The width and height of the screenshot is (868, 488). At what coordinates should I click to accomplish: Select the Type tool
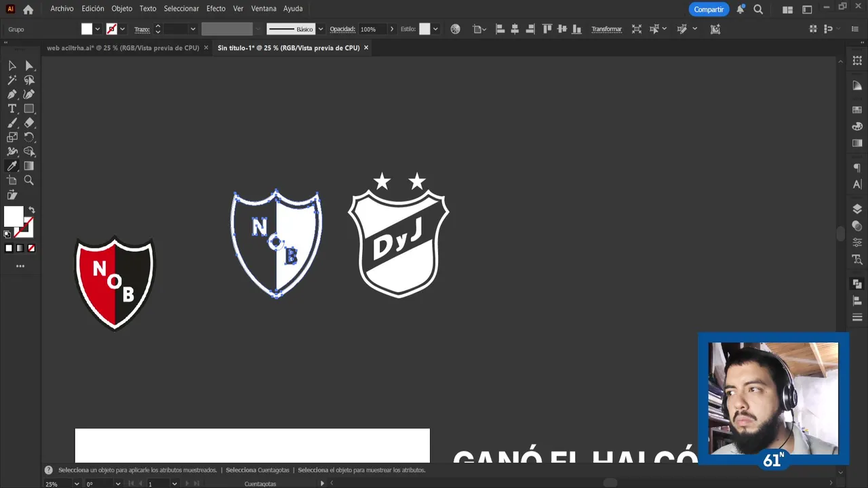tap(12, 108)
